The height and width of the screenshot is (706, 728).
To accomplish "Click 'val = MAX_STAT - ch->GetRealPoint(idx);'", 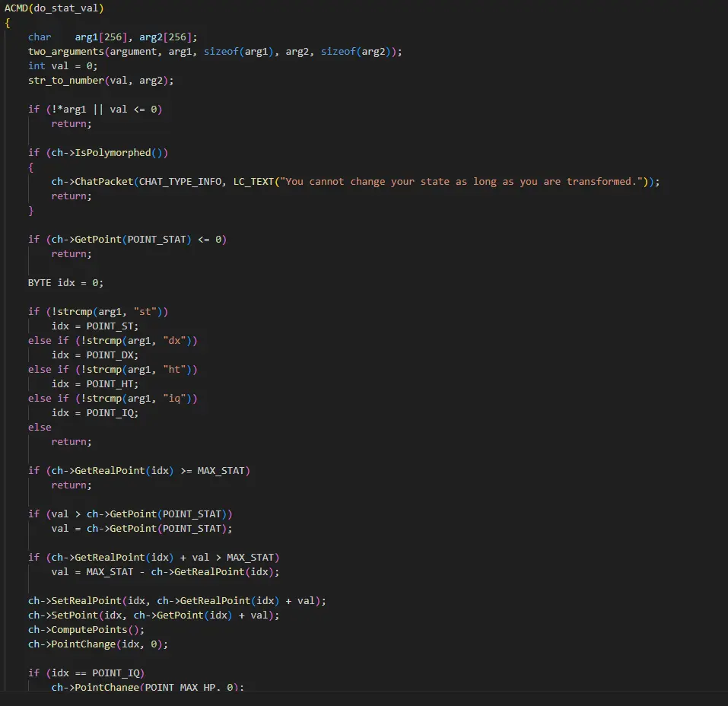I will tap(165, 571).
